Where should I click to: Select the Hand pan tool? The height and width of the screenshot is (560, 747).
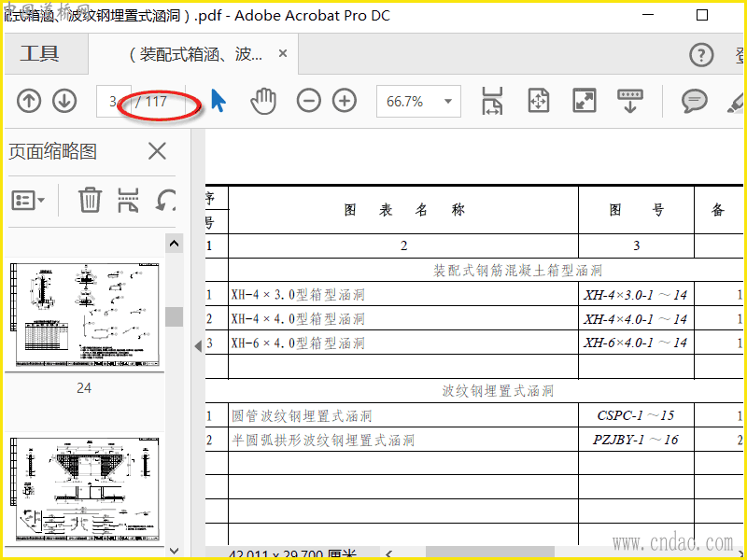263,101
